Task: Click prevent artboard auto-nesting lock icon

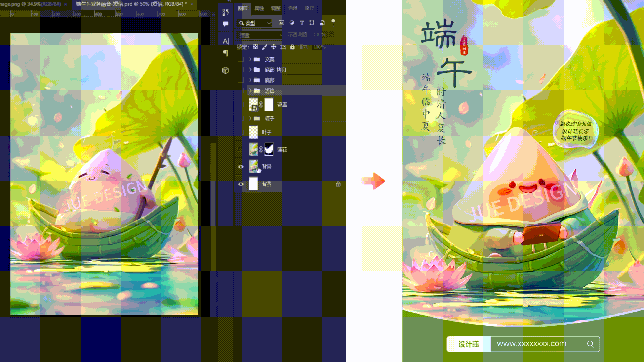Action: (x=283, y=47)
